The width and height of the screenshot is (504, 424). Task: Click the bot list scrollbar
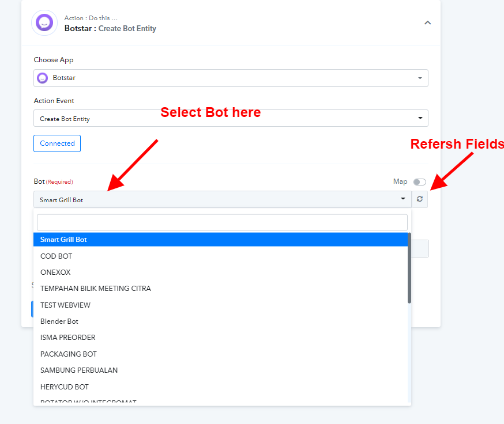409,268
